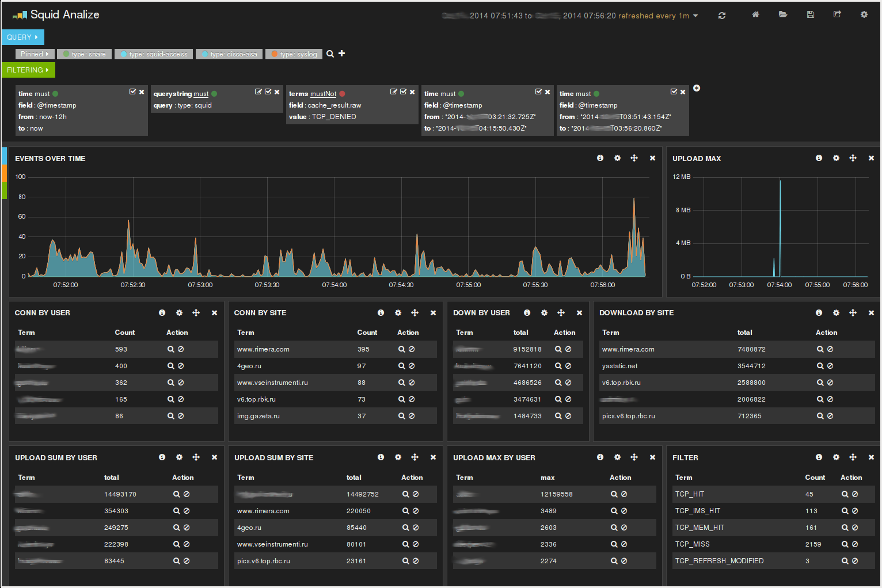Screen dimensions: 882x588
Task: Toggle the querystring must filter checkbox
Action: [268, 91]
